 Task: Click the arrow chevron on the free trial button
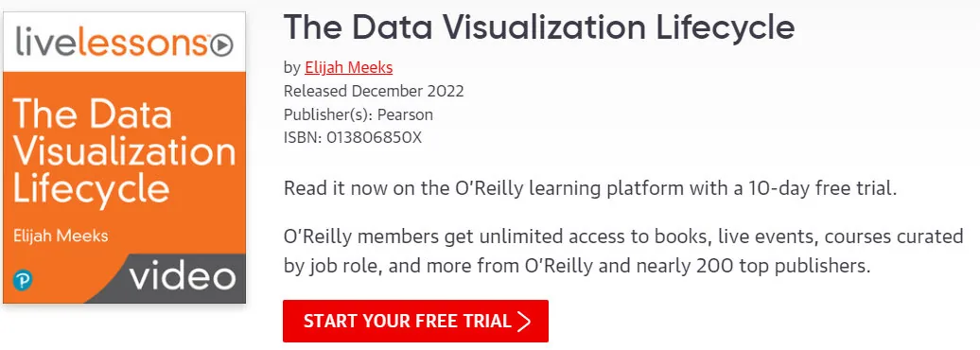click(524, 322)
